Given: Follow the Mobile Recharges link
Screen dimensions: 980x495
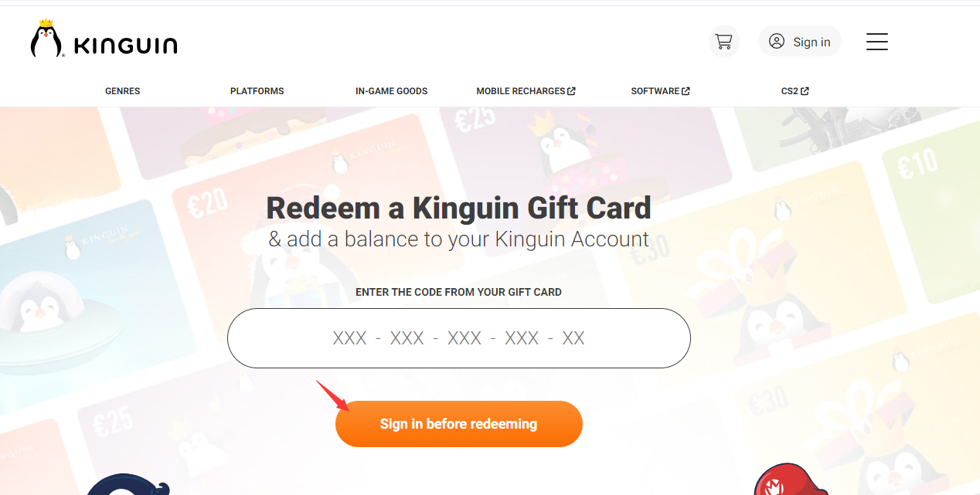Looking at the screenshot, I should [x=521, y=91].
